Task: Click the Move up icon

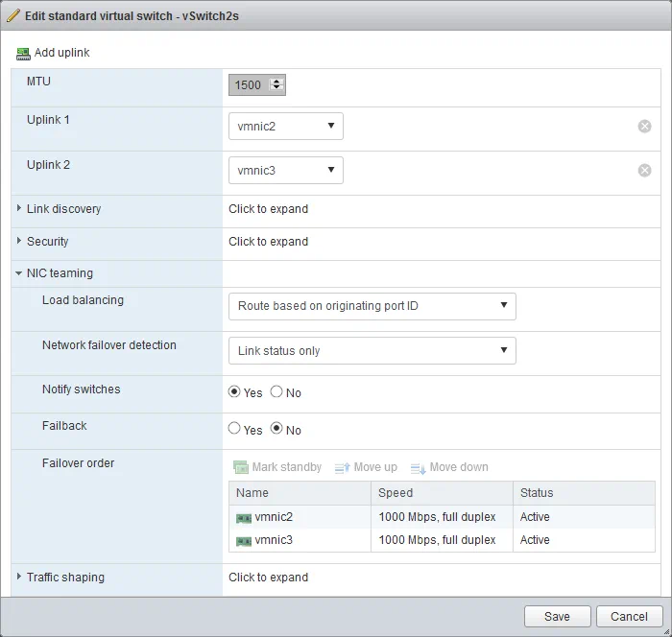Action: pyautogui.click(x=343, y=467)
